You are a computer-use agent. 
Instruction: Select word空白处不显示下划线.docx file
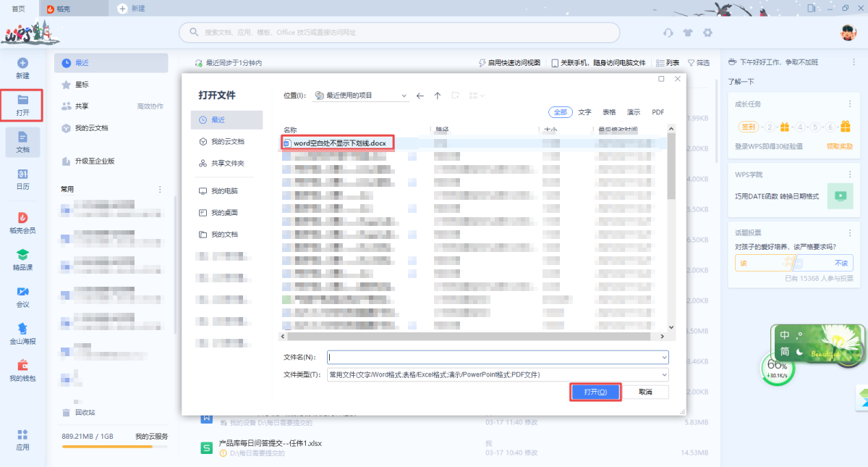pyautogui.click(x=340, y=143)
